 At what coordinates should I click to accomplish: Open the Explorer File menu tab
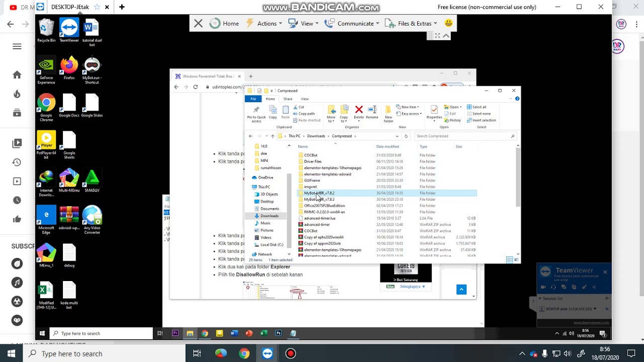tap(254, 99)
